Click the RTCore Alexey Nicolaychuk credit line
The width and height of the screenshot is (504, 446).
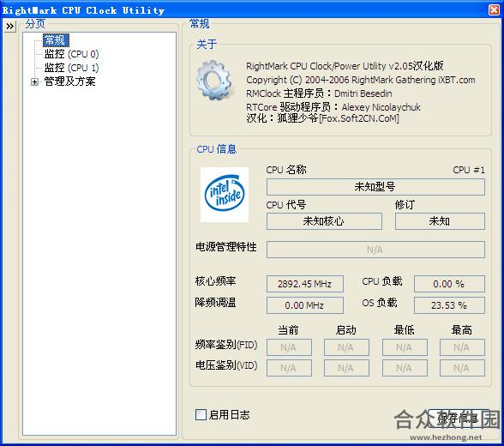[333, 106]
